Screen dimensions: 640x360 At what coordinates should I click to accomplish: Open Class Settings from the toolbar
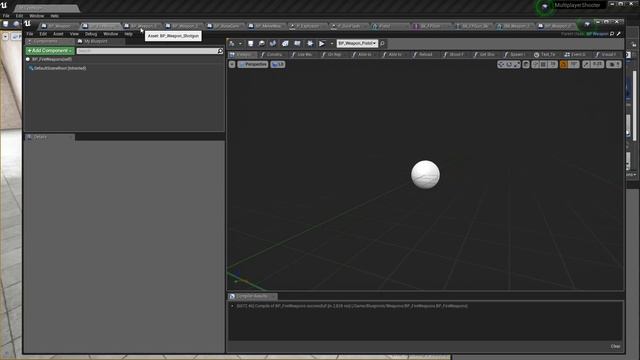(x=285, y=43)
